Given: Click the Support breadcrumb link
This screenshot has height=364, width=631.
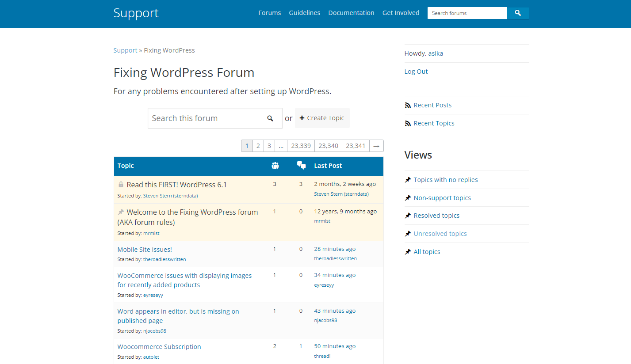Looking at the screenshot, I should click(x=126, y=50).
